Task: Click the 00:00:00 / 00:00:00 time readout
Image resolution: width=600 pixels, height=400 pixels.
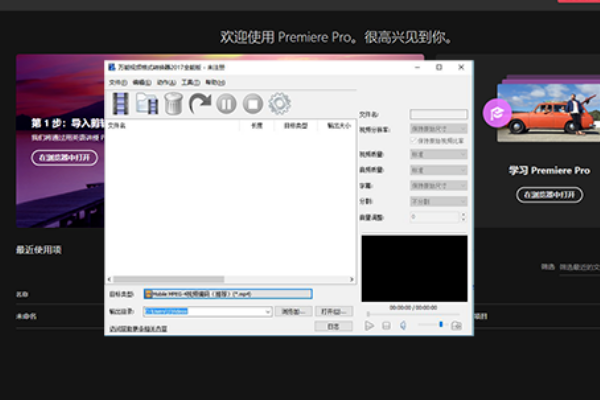Action: pos(413,308)
